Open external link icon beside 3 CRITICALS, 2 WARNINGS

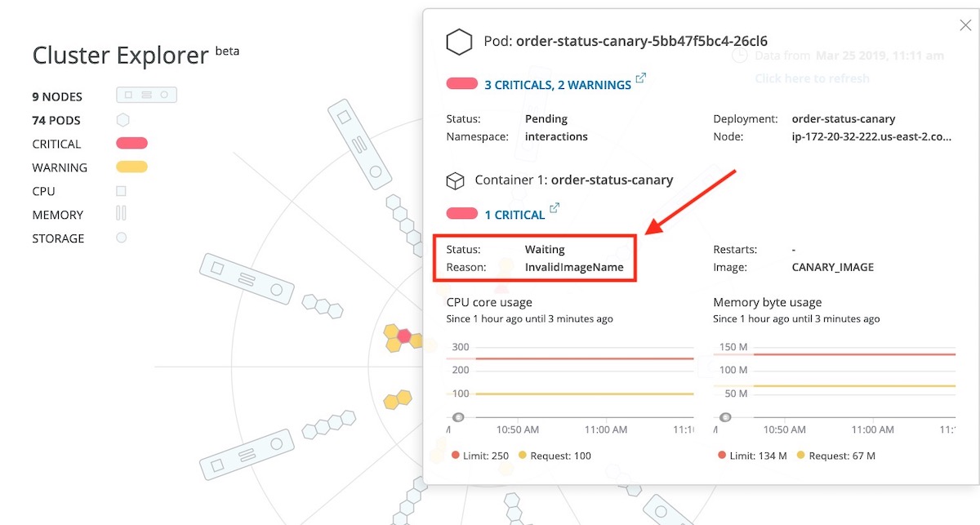641,78
